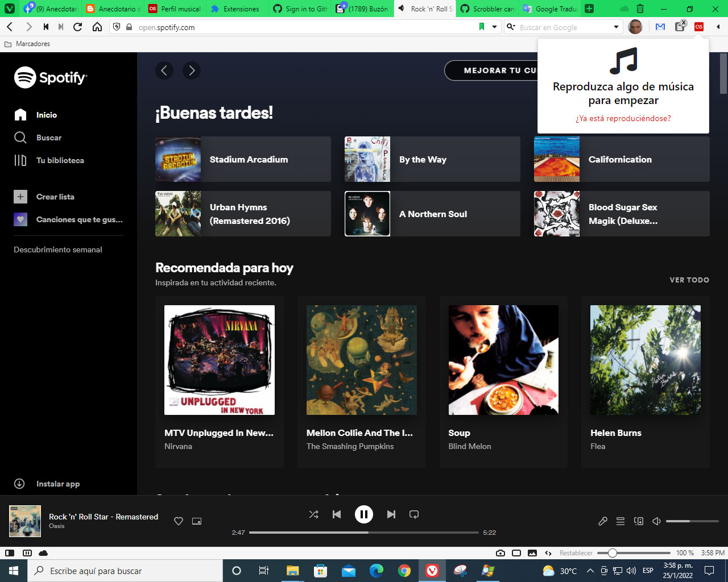Viewport: 728px width, 582px height.
Task: Toggle repeat mode in the player
Action: click(414, 514)
